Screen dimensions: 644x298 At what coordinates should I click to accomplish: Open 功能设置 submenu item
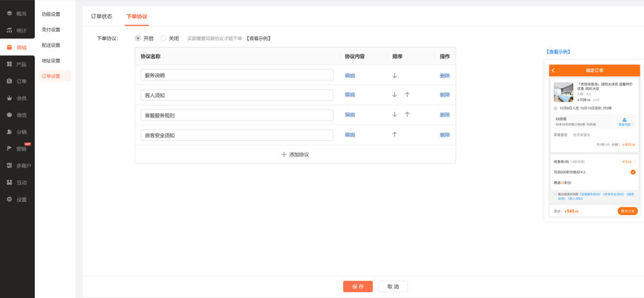click(51, 14)
